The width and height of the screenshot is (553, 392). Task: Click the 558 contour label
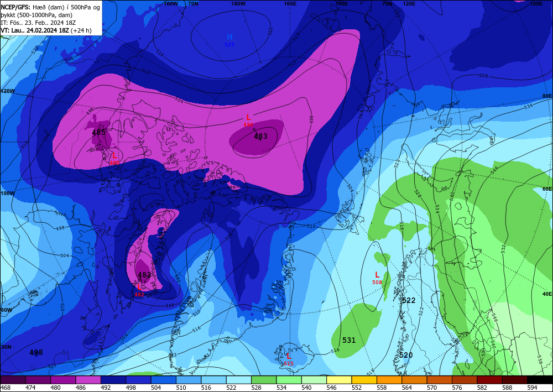(541, 358)
